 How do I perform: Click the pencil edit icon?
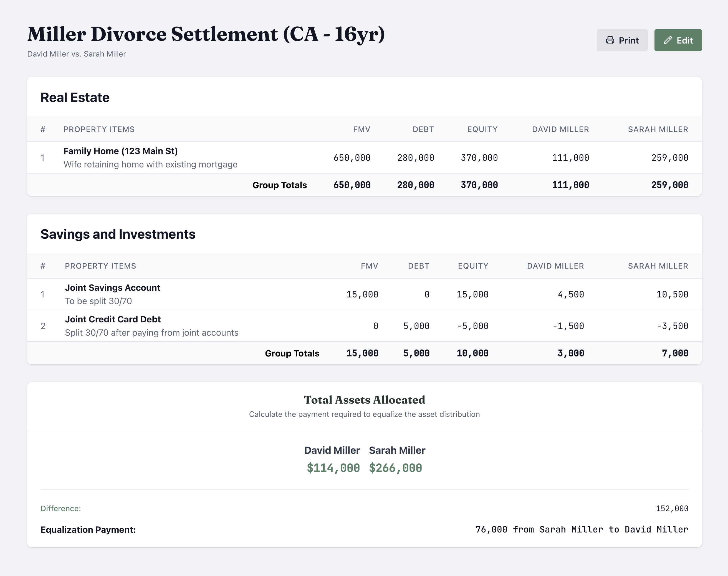click(x=668, y=40)
